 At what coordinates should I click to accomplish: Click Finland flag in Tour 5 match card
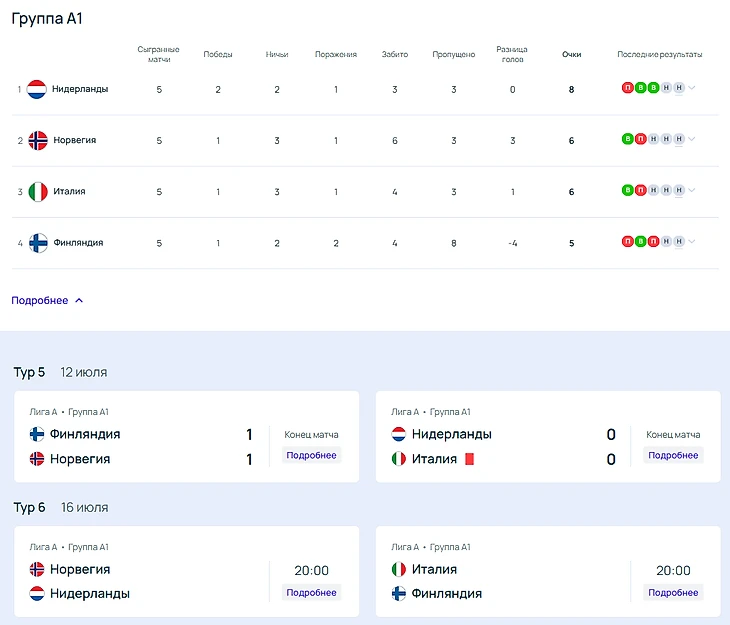click(37, 434)
